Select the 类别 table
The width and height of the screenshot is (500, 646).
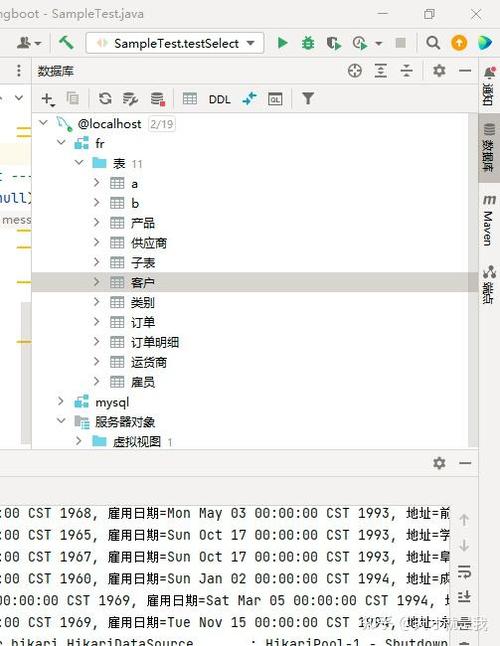coord(143,302)
